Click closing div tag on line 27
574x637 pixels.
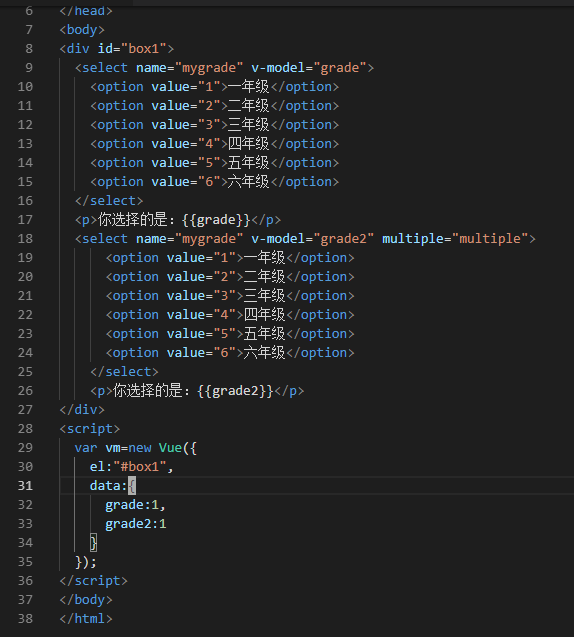coord(82,410)
